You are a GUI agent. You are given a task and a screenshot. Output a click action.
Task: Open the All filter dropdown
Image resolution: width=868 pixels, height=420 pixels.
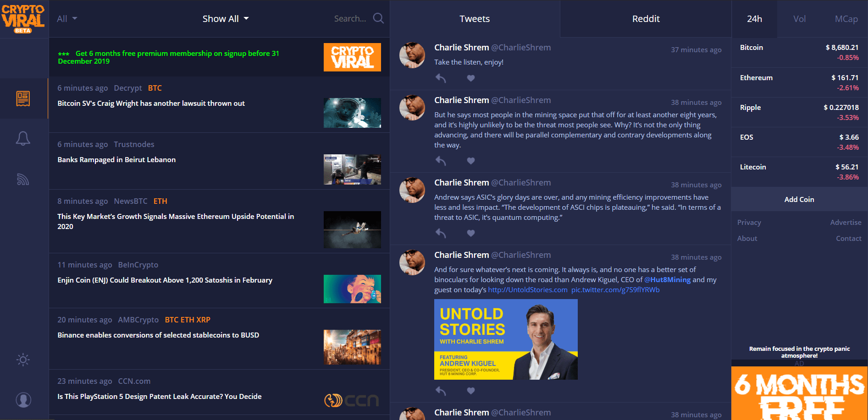(x=66, y=18)
